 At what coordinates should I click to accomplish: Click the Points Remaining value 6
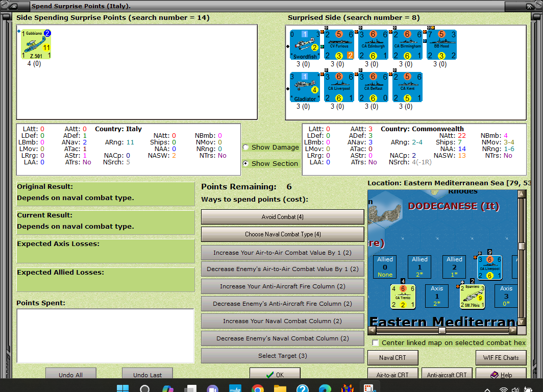289,187
